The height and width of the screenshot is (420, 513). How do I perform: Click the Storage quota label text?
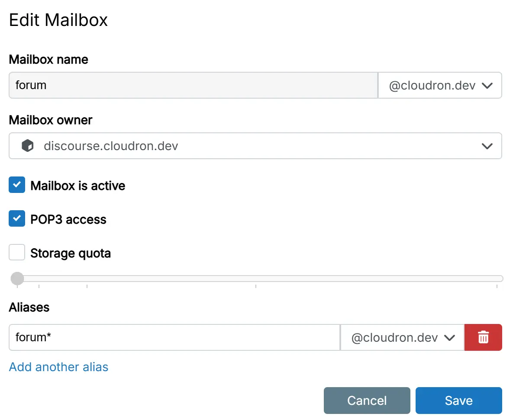71,253
